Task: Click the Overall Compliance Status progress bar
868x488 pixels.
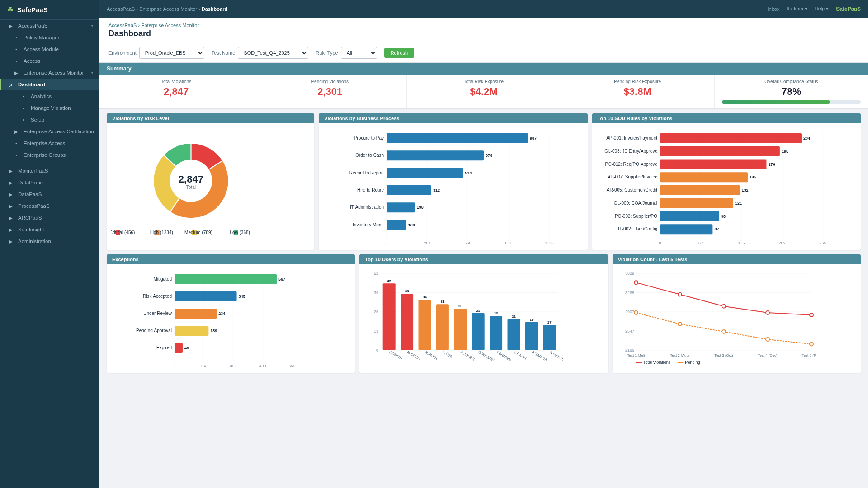Action: (x=791, y=102)
